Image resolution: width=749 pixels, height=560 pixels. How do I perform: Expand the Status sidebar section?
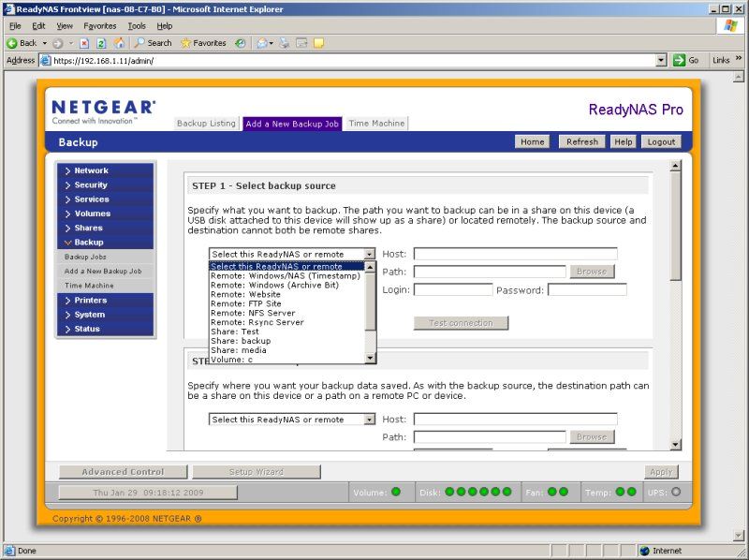(105, 329)
